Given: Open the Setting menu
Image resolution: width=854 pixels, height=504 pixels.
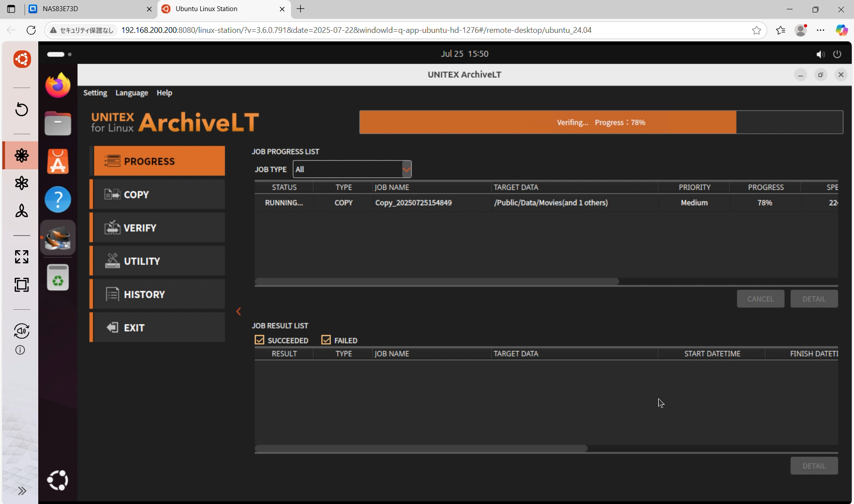Looking at the screenshot, I should pyautogui.click(x=95, y=92).
